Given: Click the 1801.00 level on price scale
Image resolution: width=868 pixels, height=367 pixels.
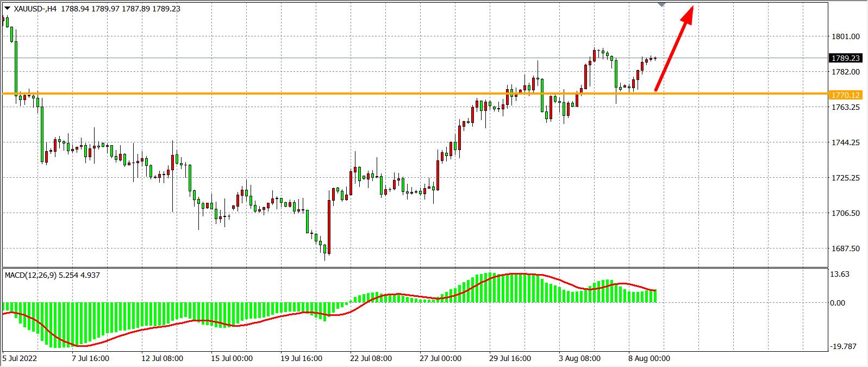Looking at the screenshot, I should (x=845, y=36).
